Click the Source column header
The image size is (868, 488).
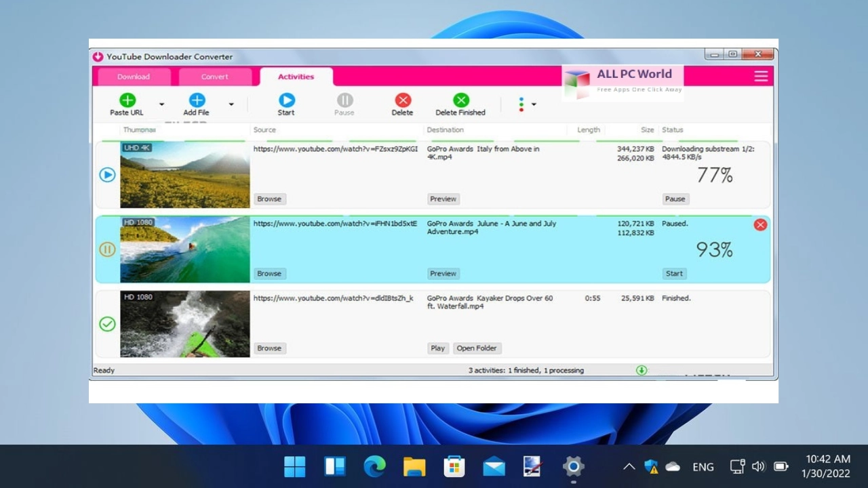pos(264,129)
